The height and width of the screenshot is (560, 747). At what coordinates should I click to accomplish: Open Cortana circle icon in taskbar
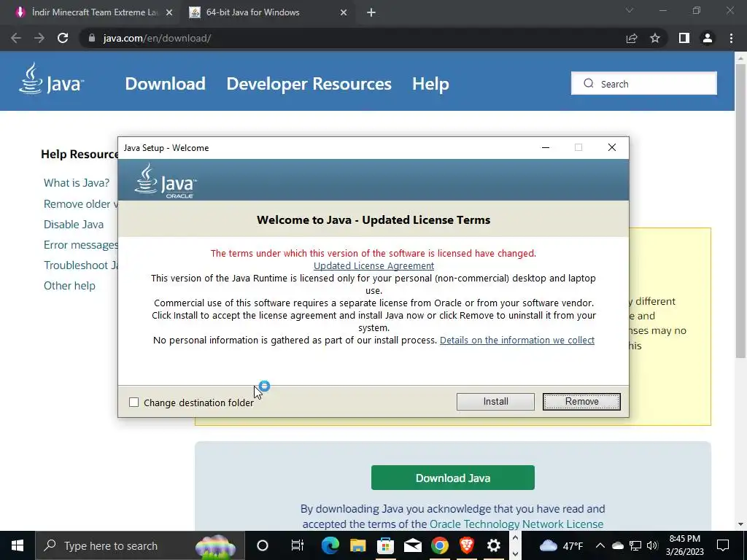coord(263,545)
